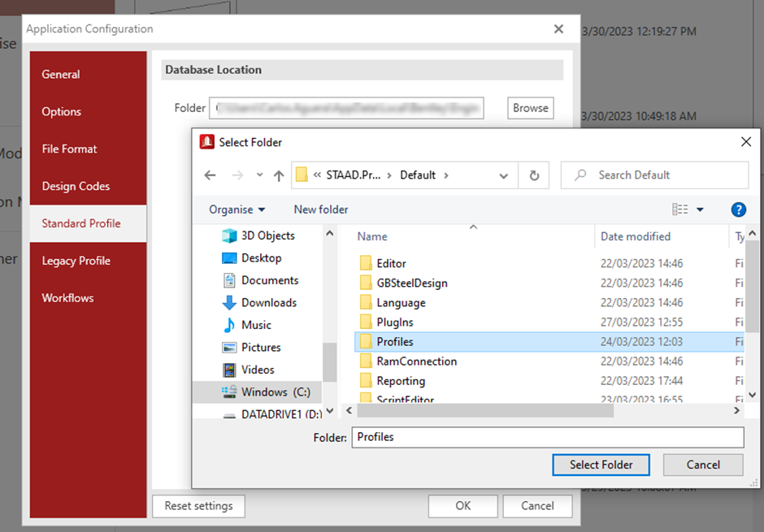
Task: Select the RamConnection folder
Action: coord(416,361)
